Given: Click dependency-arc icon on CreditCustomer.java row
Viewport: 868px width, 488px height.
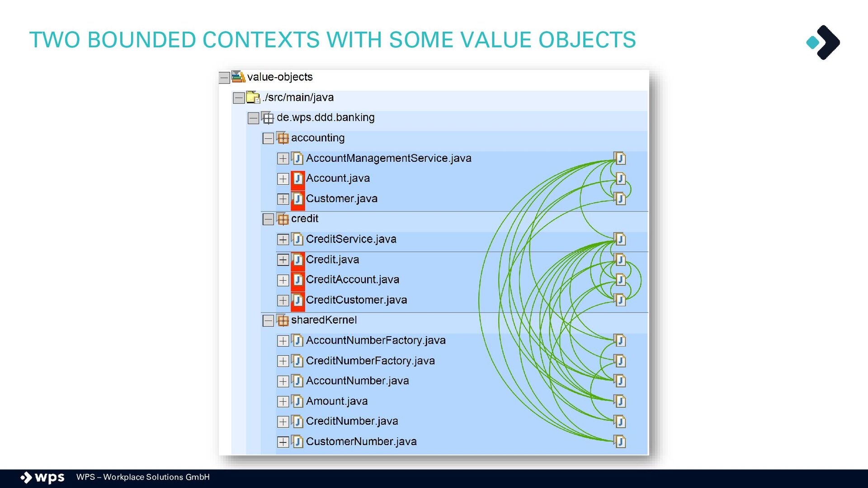Looking at the screenshot, I should (620, 300).
